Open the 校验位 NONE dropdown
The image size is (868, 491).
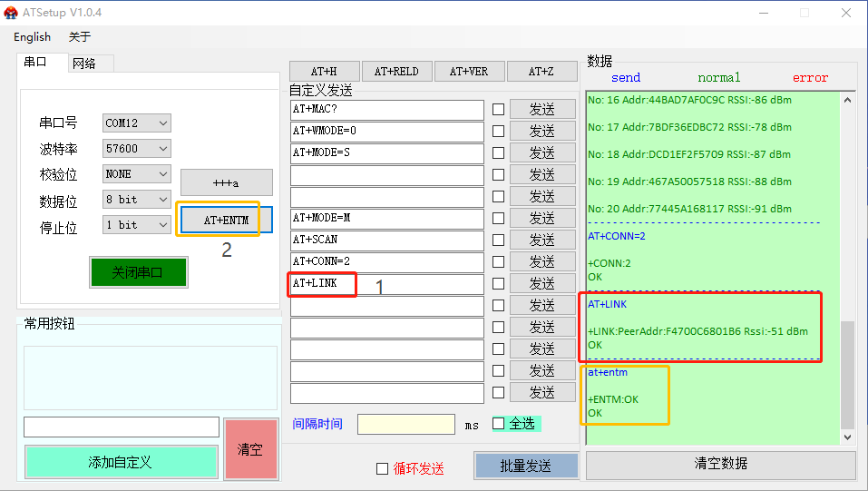tap(136, 173)
